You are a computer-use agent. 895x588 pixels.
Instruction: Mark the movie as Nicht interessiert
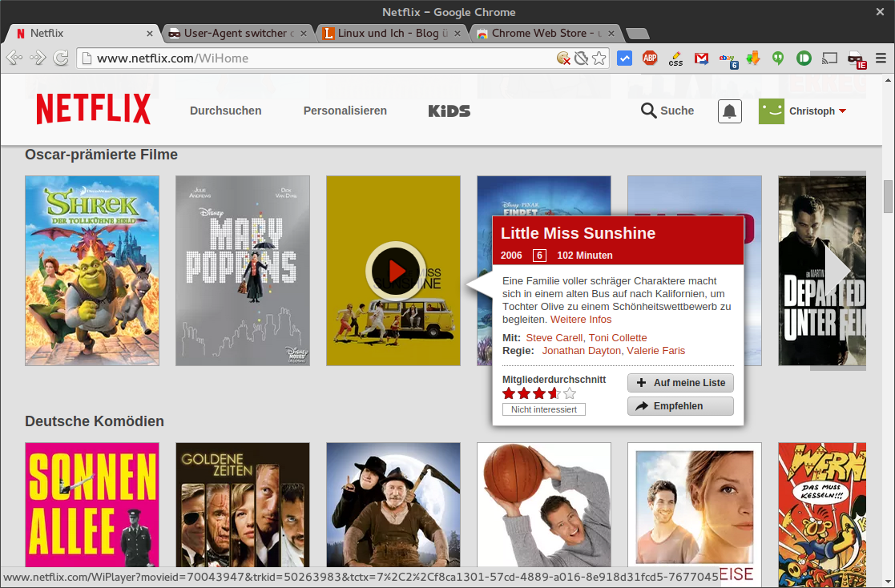click(x=544, y=409)
